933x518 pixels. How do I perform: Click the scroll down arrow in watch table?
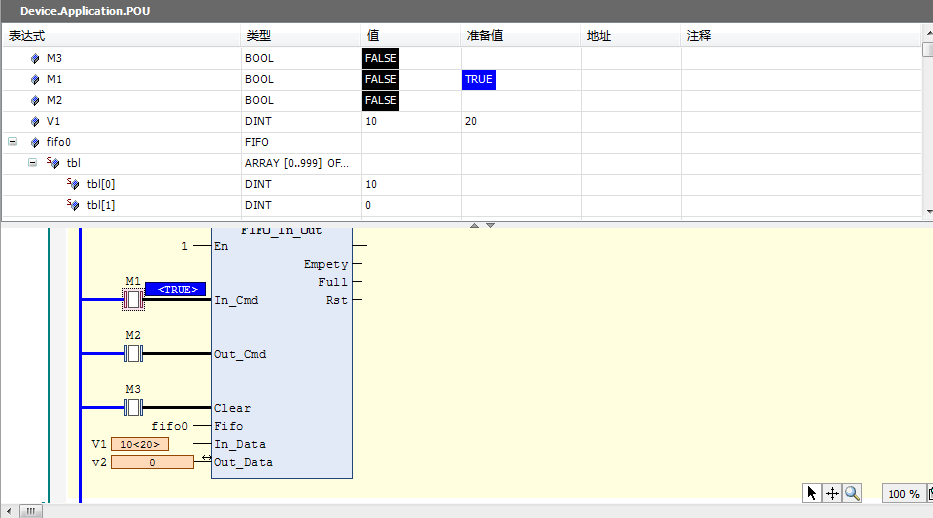click(928, 212)
